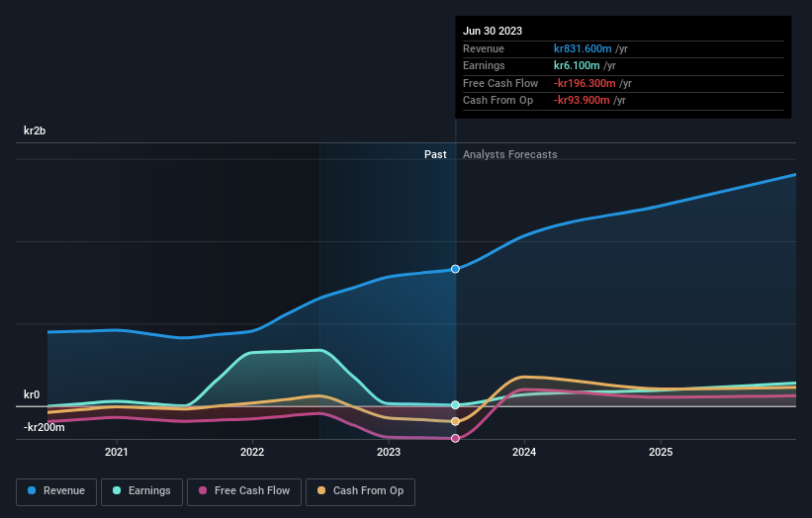Select the 2022 x-axis label

252,452
